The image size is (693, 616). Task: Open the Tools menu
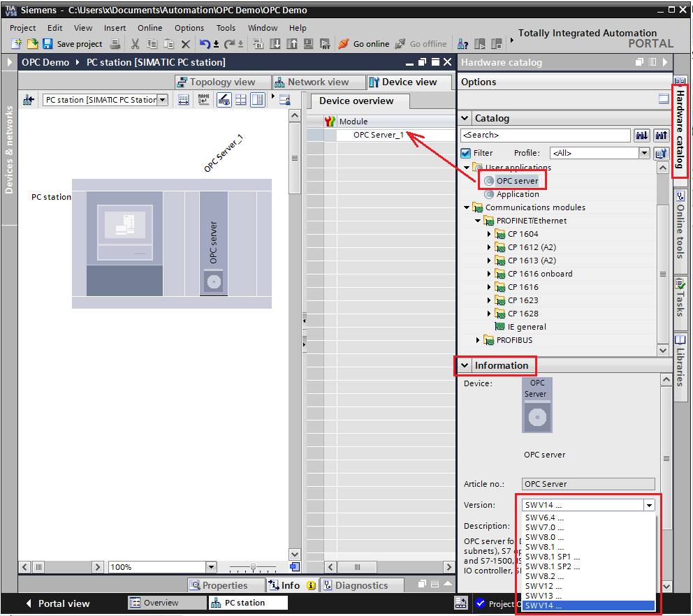coord(226,28)
